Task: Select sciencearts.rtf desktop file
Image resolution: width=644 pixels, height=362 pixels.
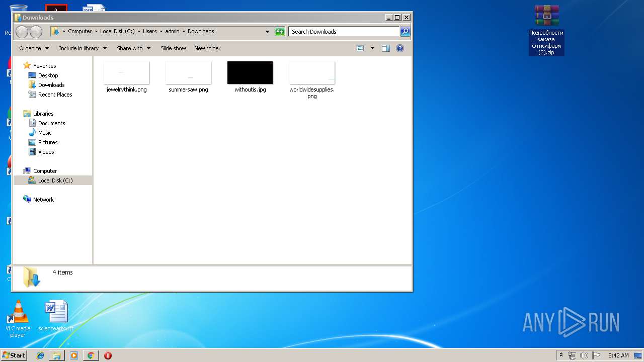Action: tap(56, 316)
